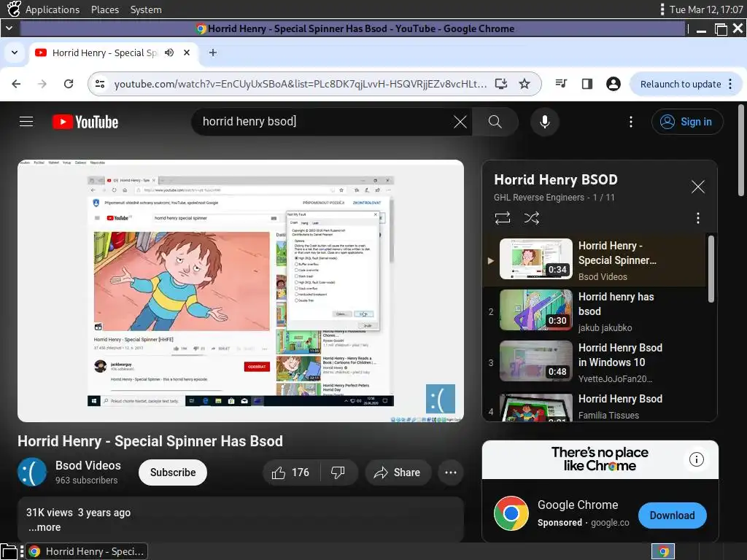Open Bsod Videos channel name
Screen dimensions: 747x560
tap(88, 465)
